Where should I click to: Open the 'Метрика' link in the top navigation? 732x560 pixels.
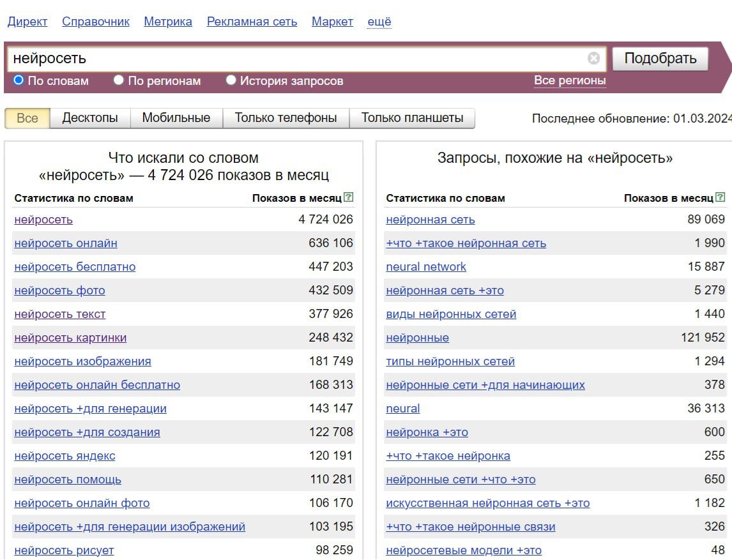pos(168,22)
